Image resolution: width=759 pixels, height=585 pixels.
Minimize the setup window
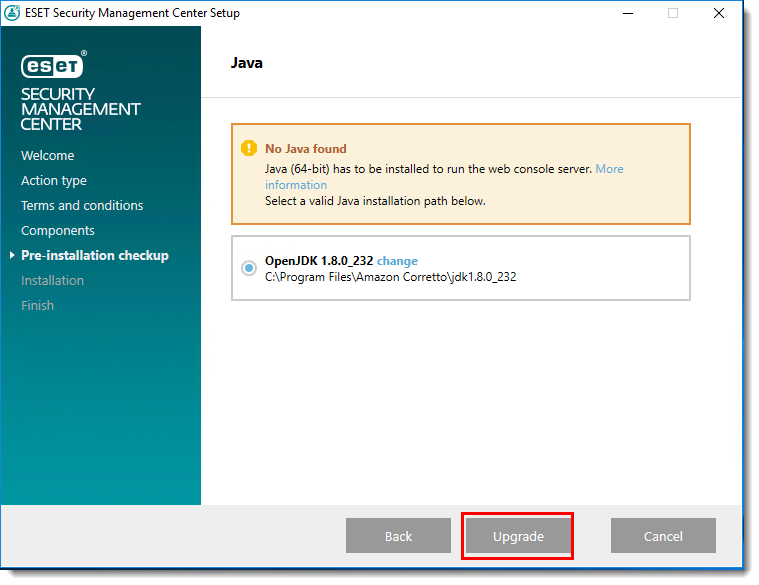628,13
